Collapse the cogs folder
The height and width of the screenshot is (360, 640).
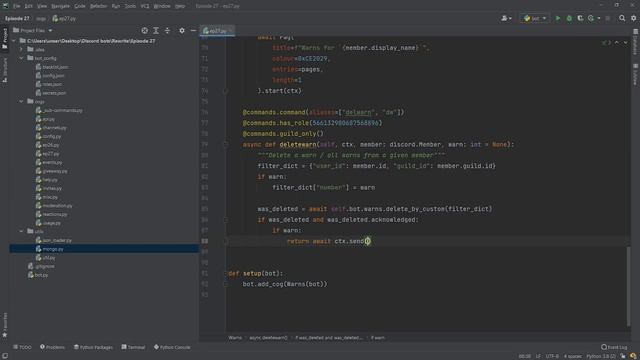pyautogui.click(x=21, y=102)
